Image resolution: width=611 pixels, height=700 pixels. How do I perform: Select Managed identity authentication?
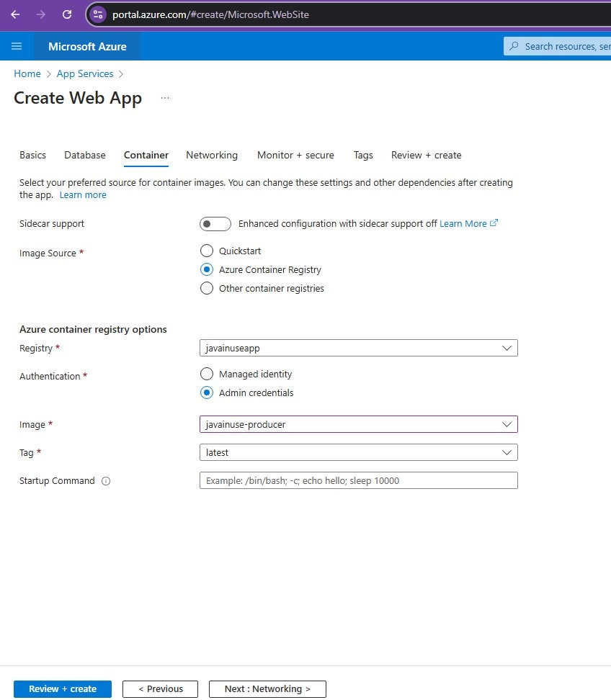207,374
